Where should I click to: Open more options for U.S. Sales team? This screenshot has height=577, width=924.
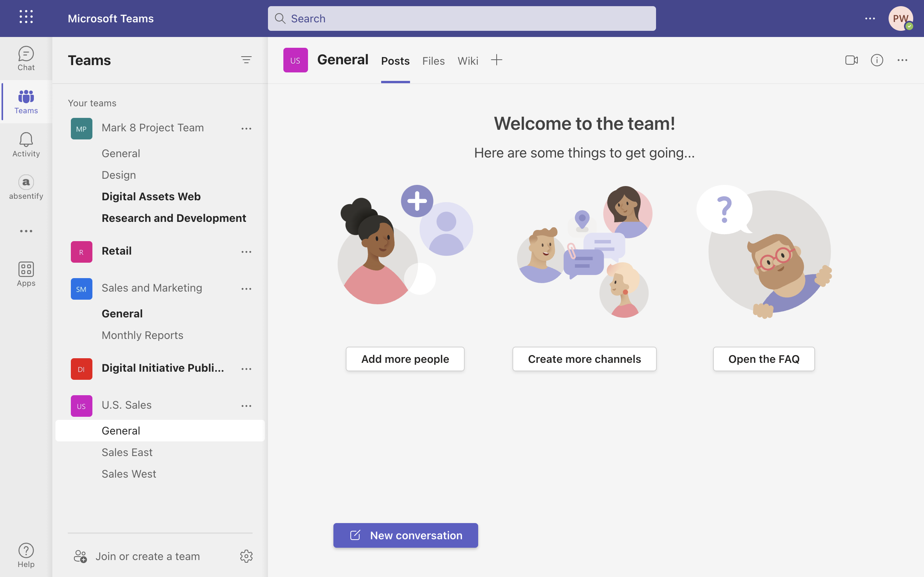246,406
